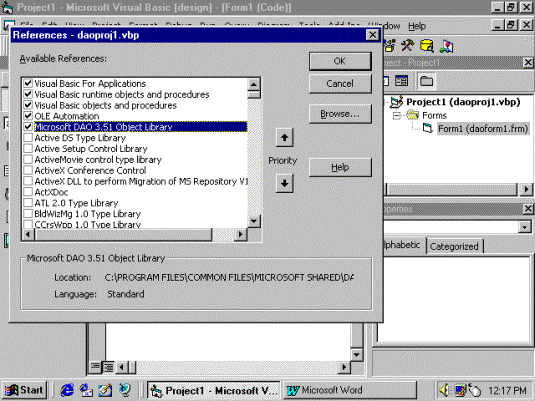The width and height of the screenshot is (535, 401).
Task: Check ActiveX Conference Control
Action: [28, 170]
